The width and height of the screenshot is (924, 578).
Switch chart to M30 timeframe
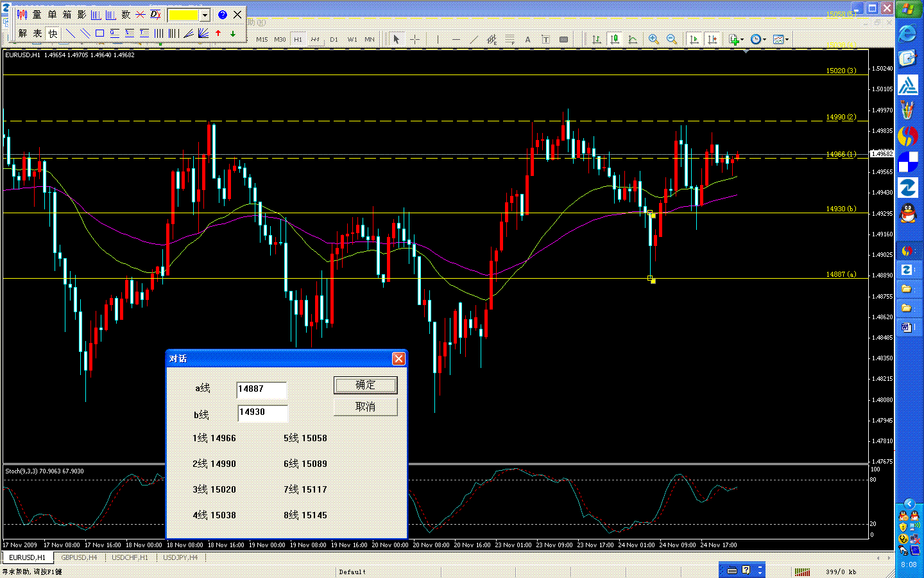280,40
